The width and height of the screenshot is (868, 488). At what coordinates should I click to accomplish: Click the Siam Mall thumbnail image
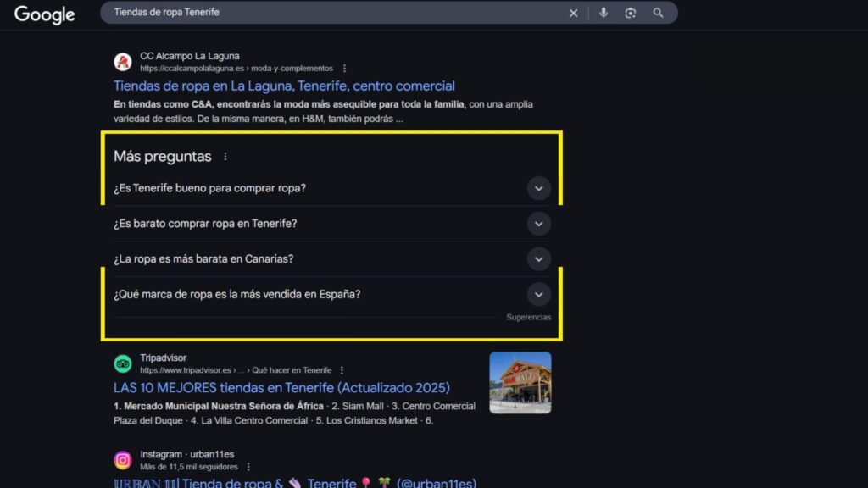coord(520,383)
